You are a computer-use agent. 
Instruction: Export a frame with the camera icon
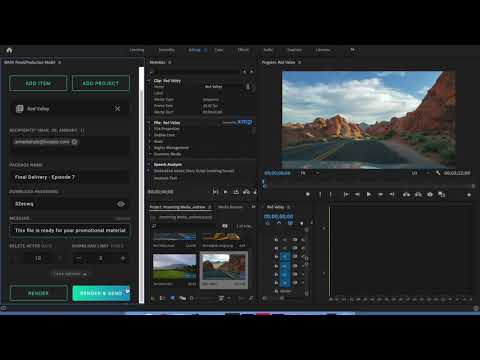[430, 194]
